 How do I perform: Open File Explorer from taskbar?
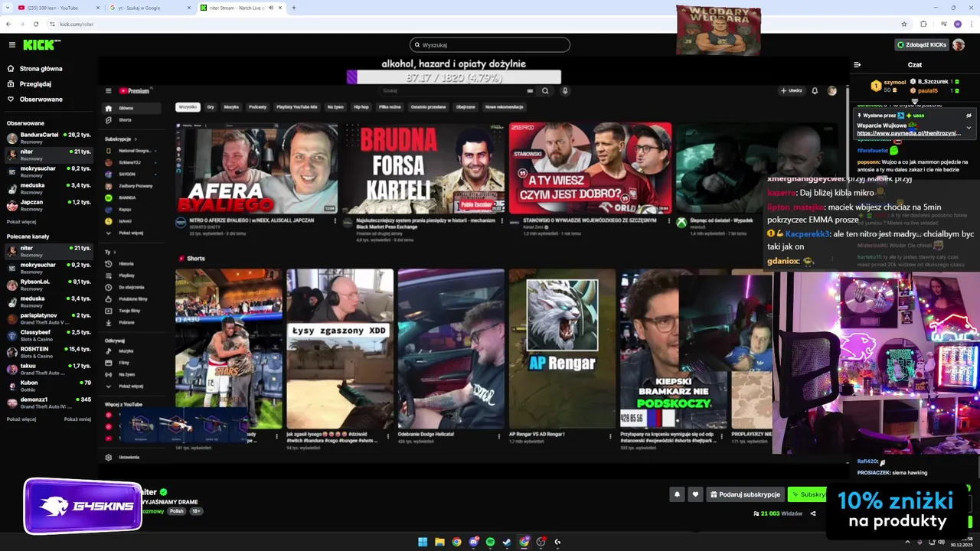[x=439, y=542]
